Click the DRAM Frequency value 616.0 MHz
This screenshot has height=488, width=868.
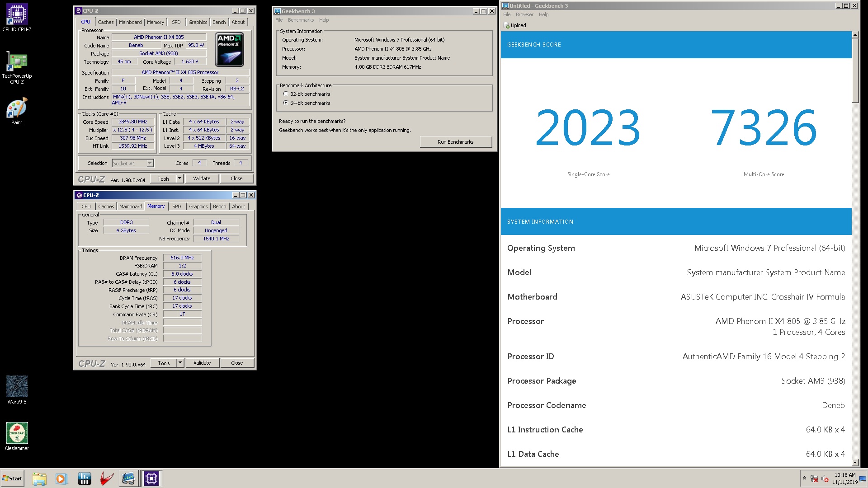[x=182, y=258]
